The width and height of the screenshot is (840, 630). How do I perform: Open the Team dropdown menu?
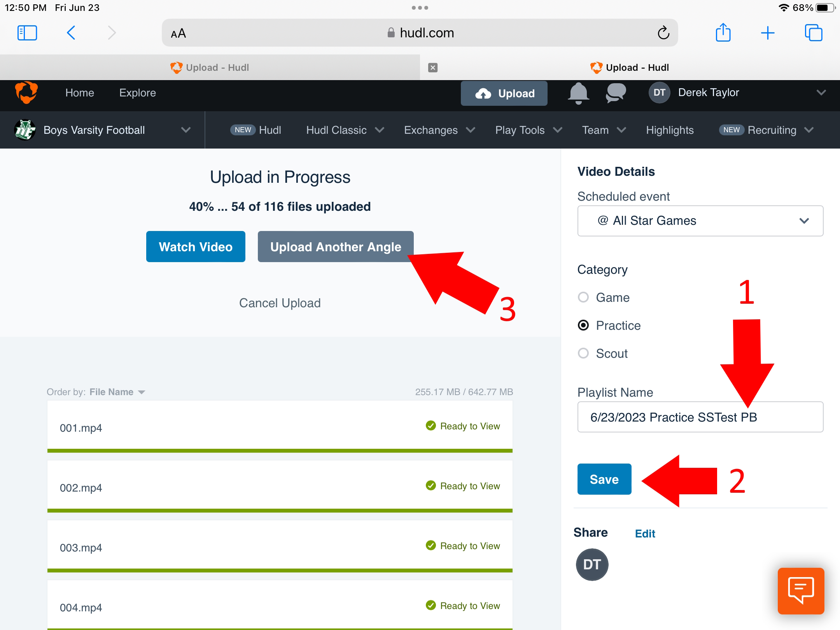click(x=604, y=130)
